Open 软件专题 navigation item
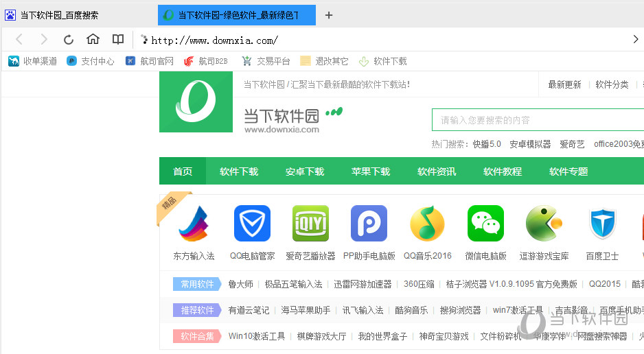Image resolution: width=644 pixels, height=354 pixels. 568,171
